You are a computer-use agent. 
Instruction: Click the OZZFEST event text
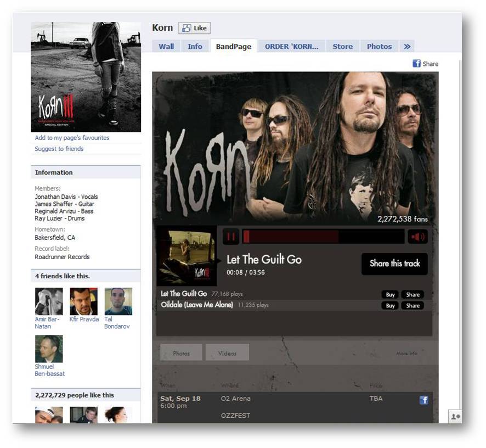coord(235,416)
